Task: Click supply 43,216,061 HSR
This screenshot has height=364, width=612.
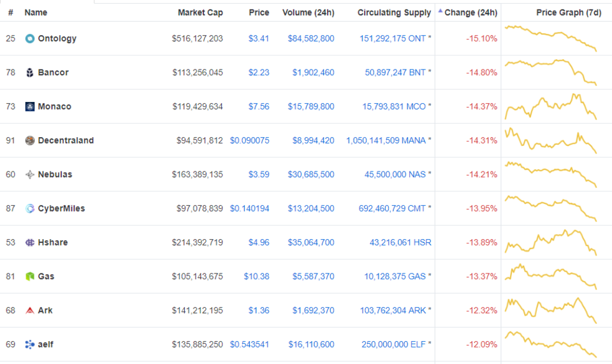Action: 400,242
